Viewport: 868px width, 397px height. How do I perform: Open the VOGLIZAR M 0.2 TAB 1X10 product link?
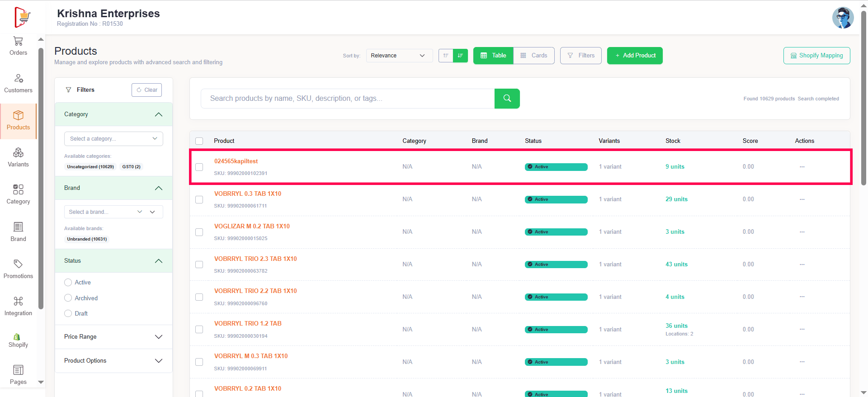click(252, 226)
